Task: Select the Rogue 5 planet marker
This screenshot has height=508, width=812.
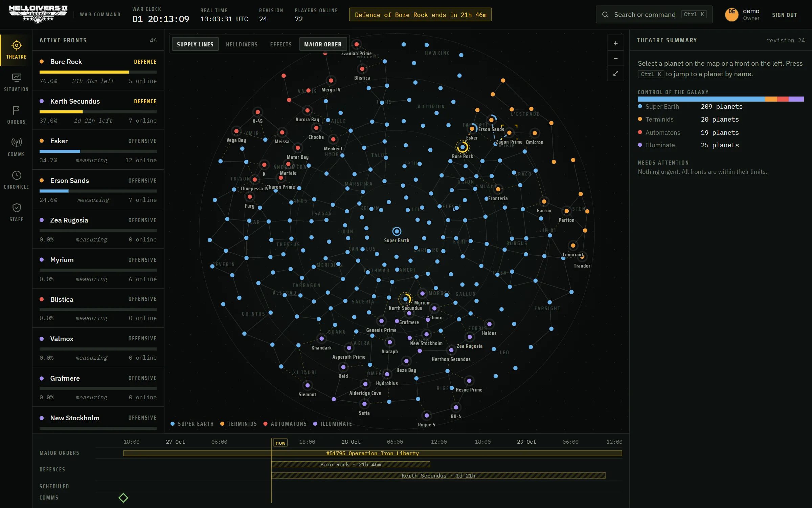Action: point(427,416)
